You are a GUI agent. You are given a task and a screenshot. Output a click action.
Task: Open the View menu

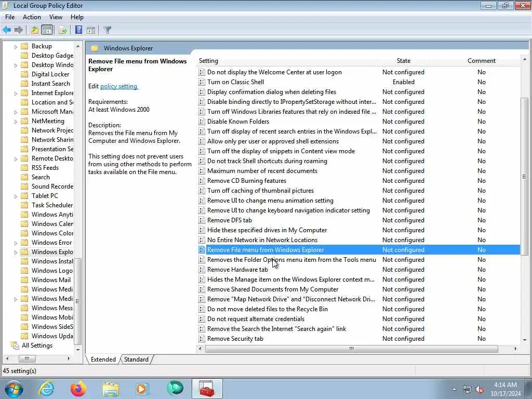[56, 17]
